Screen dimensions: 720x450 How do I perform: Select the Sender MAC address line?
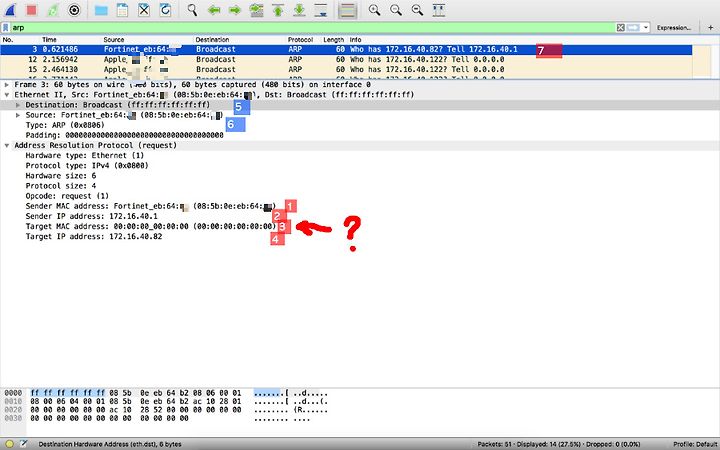[151, 206]
